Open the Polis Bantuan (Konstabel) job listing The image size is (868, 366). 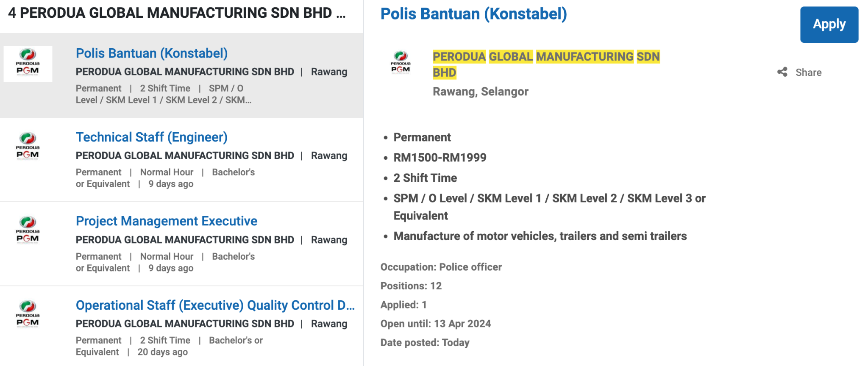click(152, 53)
